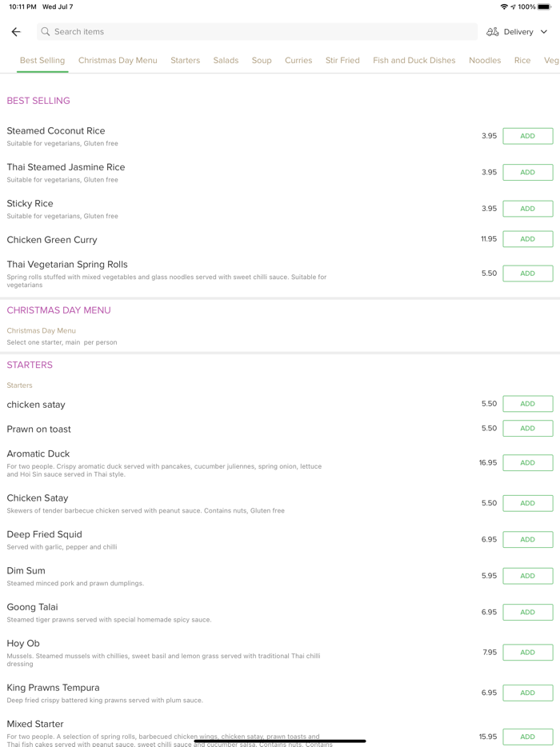The width and height of the screenshot is (560, 747).
Task: Add Aromatic Duck to order
Action: tap(527, 463)
